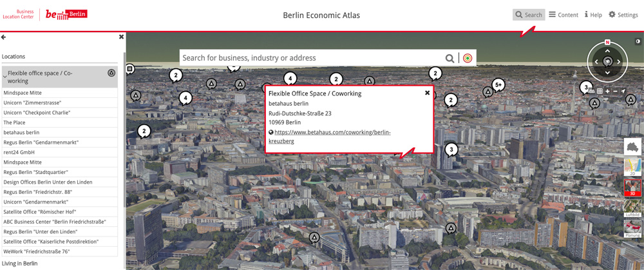This screenshot has width=644, height=270.
Task: Click the search magnifier icon in map search
Action: (450, 58)
